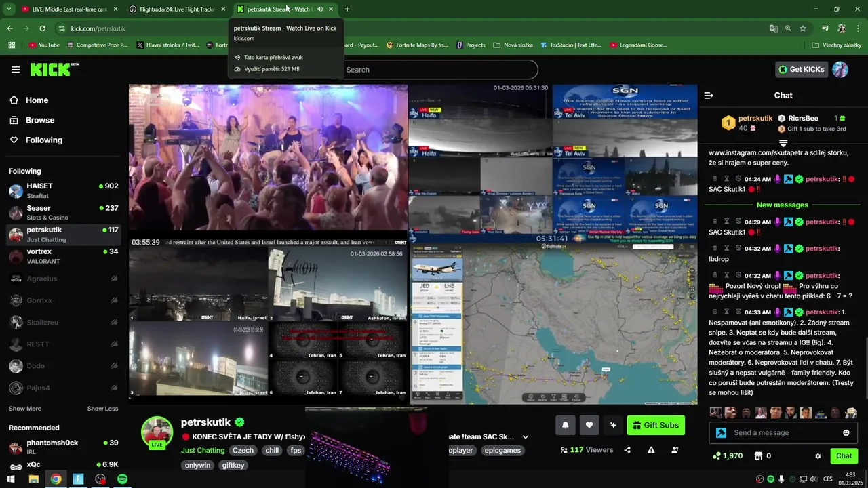The width and height of the screenshot is (868, 488).
Task: Open xQc recommended channel
Action: pos(64,465)
